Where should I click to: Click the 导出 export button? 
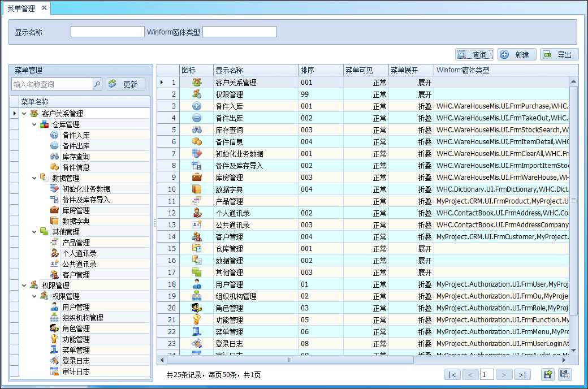point(559,55)
